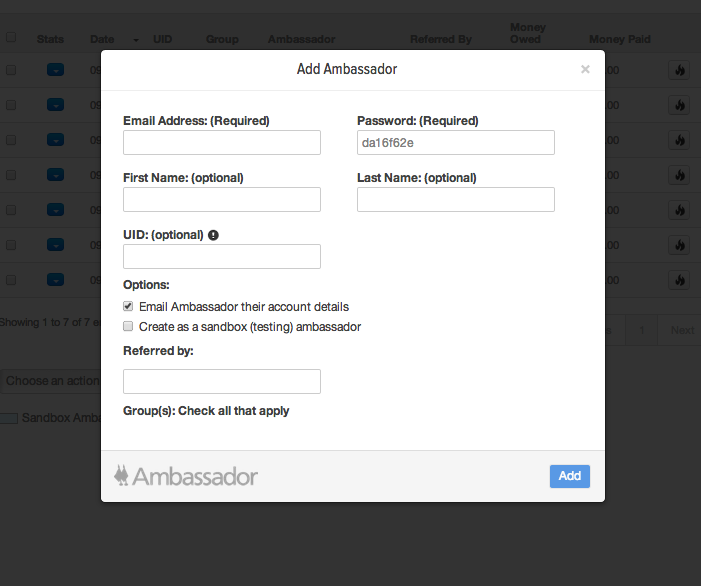Focus the Last Name field
The height and width of the screenshot is (586, 701).
coord(456,199)
